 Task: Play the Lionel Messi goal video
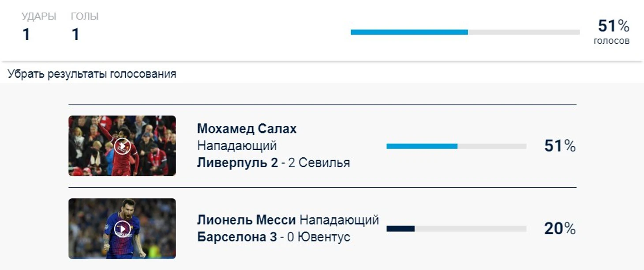122,229
